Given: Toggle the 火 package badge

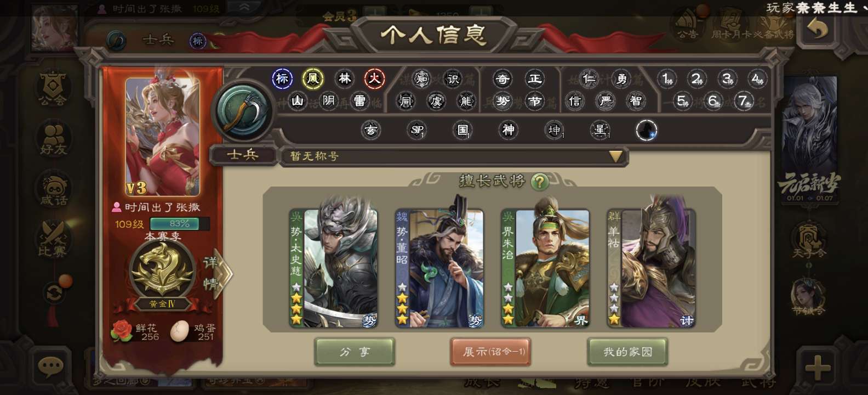Looking at the screenshot, I should pos(375,79).
